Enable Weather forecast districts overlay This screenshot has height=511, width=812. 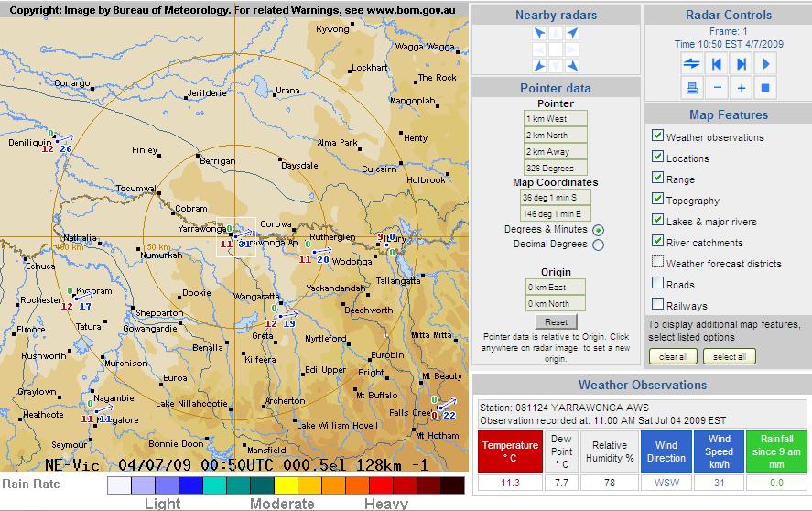coord(657,262)
